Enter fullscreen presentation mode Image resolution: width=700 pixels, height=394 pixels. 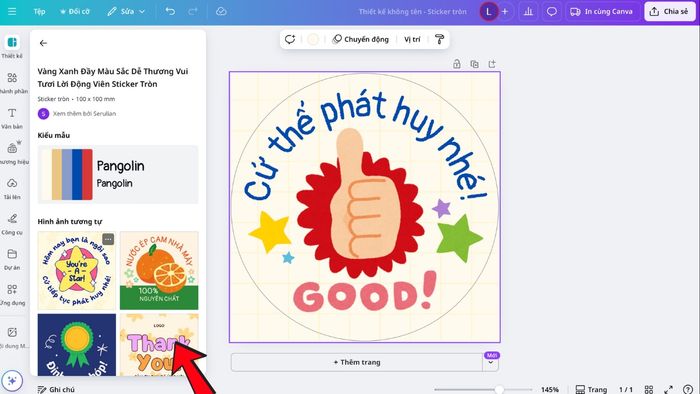point(668,390)
